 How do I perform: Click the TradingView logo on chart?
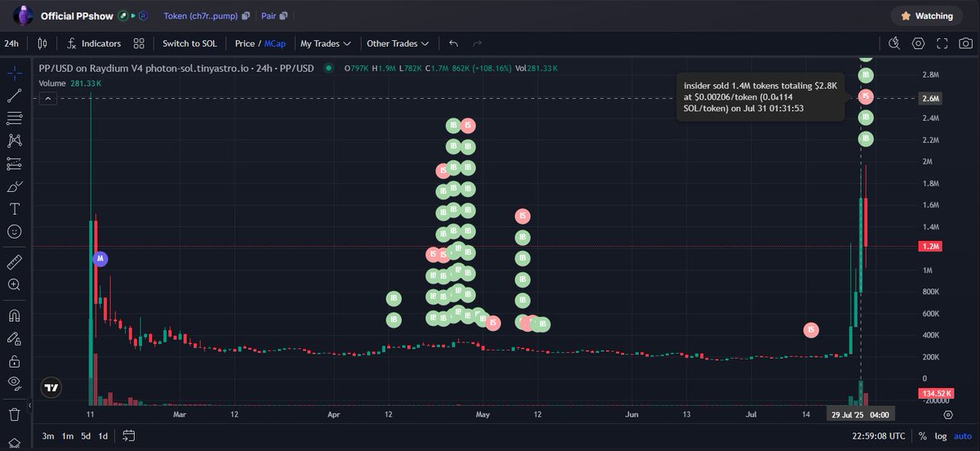point(52,387)
